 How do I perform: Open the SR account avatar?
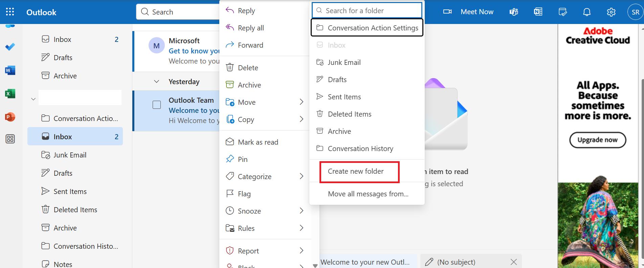[635, 12]
